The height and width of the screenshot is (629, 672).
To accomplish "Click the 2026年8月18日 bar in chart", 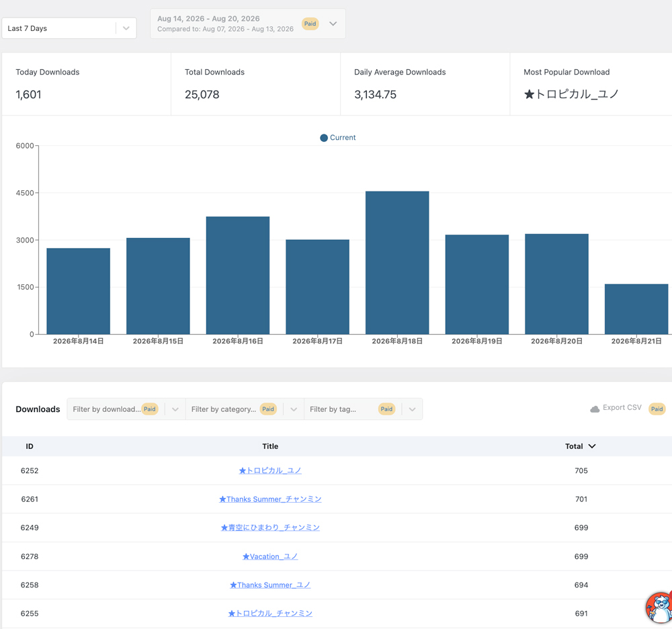I will [397, 263].
